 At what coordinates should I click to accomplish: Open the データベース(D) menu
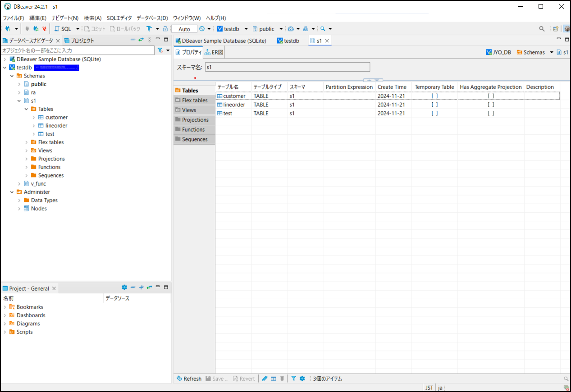[x=152, y=18]
